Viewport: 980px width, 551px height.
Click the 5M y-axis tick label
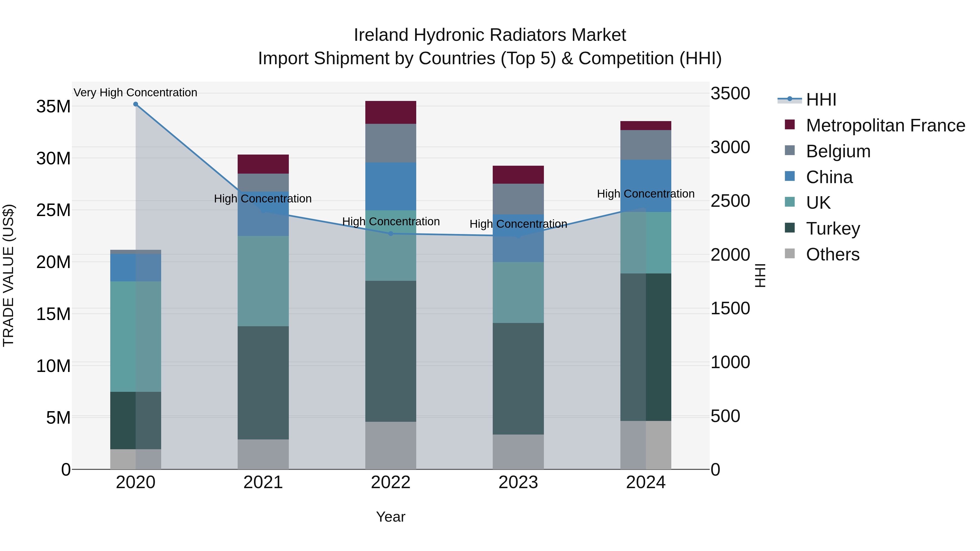pyautogui.click(x=59, y=417)
